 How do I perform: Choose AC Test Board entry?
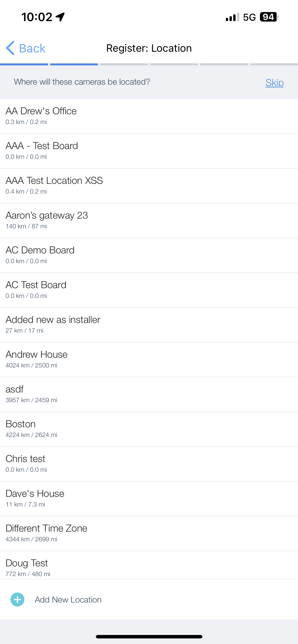149,290
